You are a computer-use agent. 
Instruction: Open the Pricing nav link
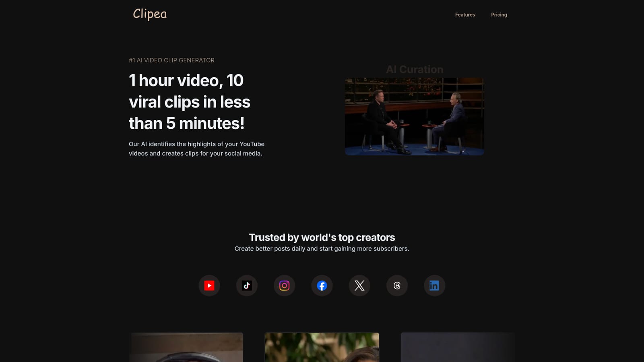[x=499, y=14]
